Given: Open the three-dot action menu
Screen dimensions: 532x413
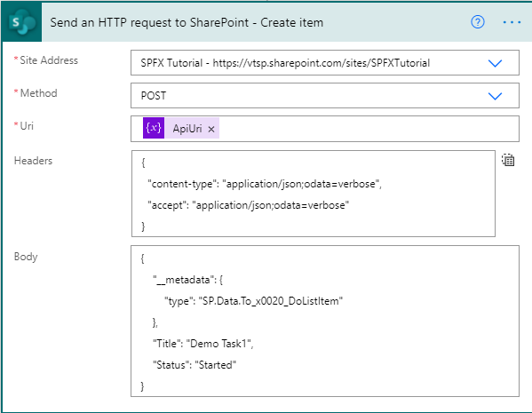Looking at the screenshot, I should (512, 22).
